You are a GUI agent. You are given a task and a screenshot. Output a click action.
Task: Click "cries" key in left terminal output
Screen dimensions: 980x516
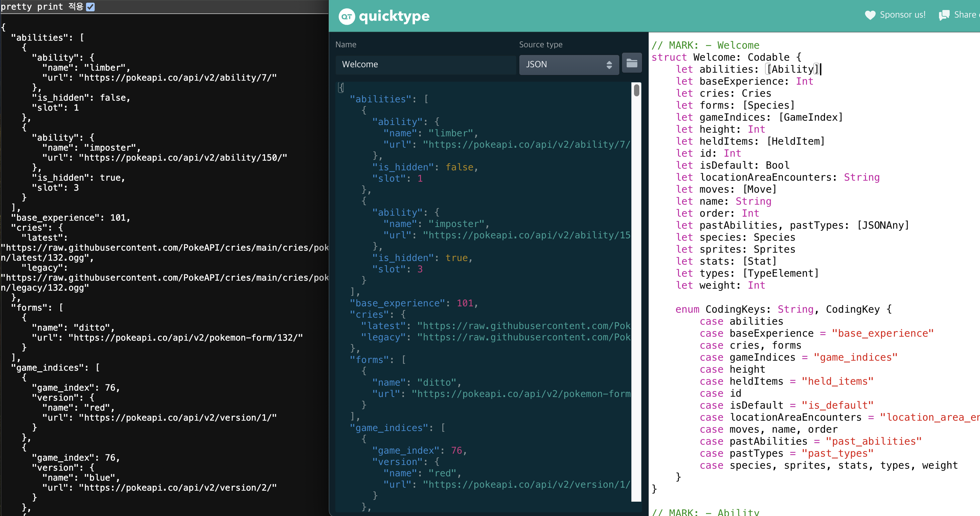tap(29, 228)
